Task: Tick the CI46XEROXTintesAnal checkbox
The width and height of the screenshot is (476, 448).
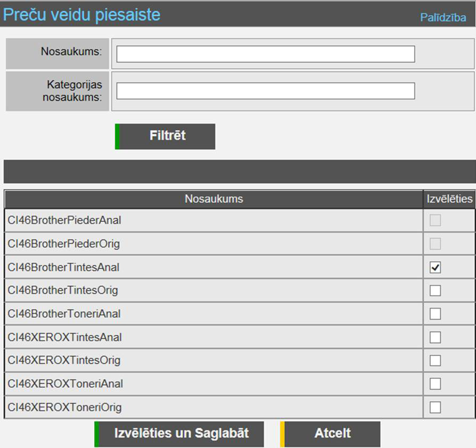Action: pos(435,337)
